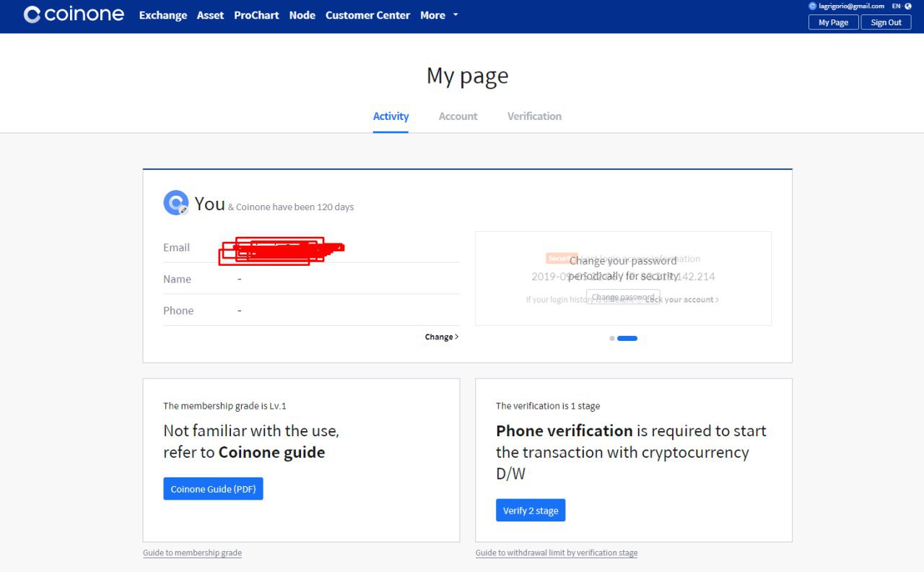Click 'The membership grade is Lv.1' text

[225, 406]
